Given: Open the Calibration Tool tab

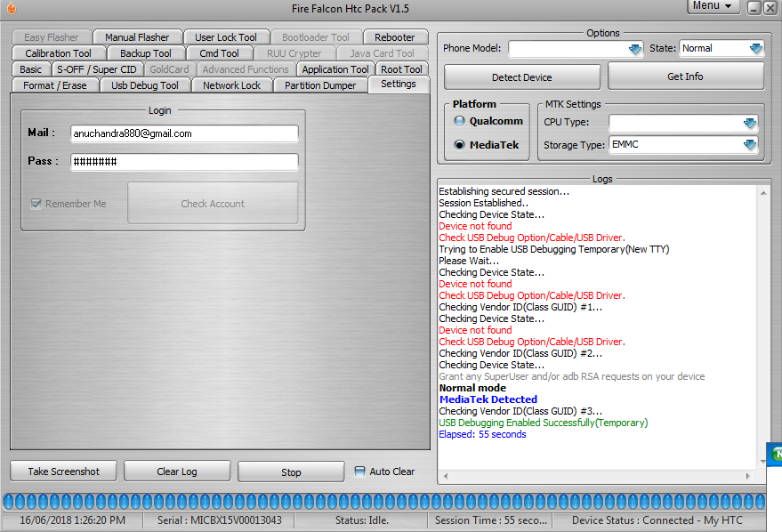Looking at the screenshot, I should [x=59, y=53].
